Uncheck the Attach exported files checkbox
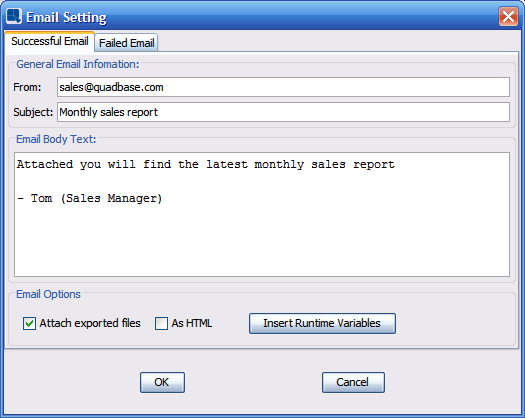Viewport: 525px width, 418px height. (29, 324)
